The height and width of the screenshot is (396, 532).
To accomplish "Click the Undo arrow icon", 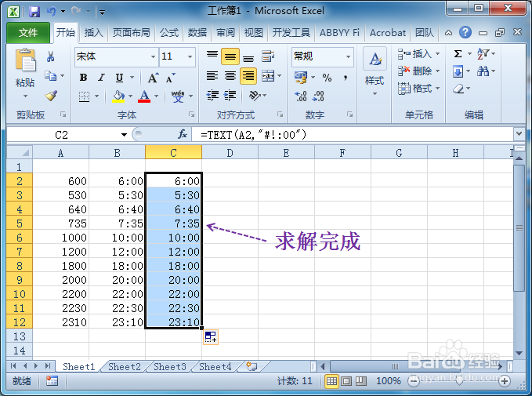I will [51, 12].
